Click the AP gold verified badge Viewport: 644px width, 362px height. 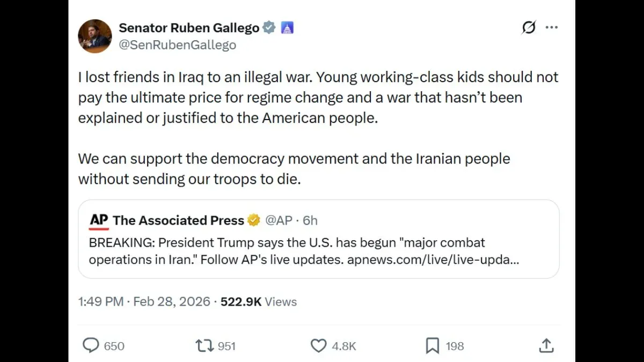coord(253,220)
